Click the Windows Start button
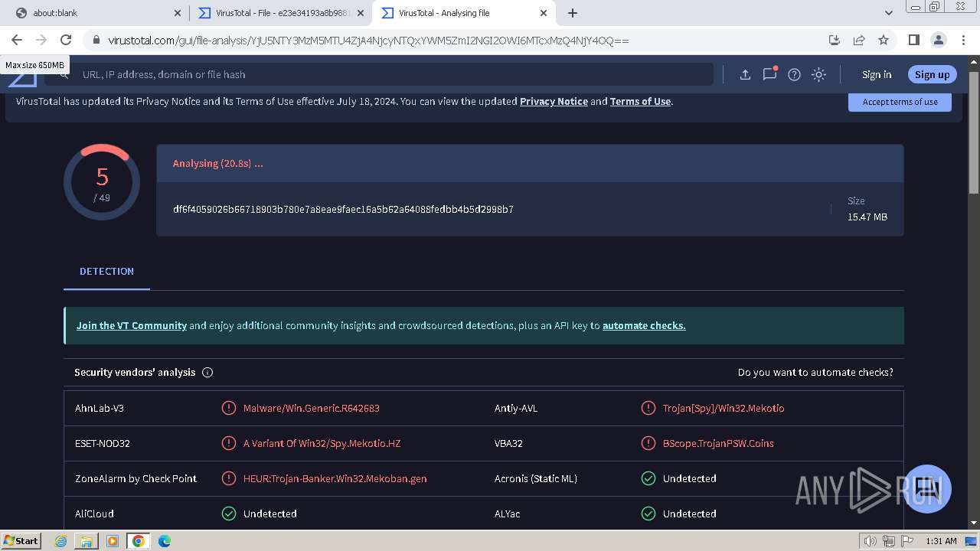This screenshot has height=551, width=980. click(21, 540)
